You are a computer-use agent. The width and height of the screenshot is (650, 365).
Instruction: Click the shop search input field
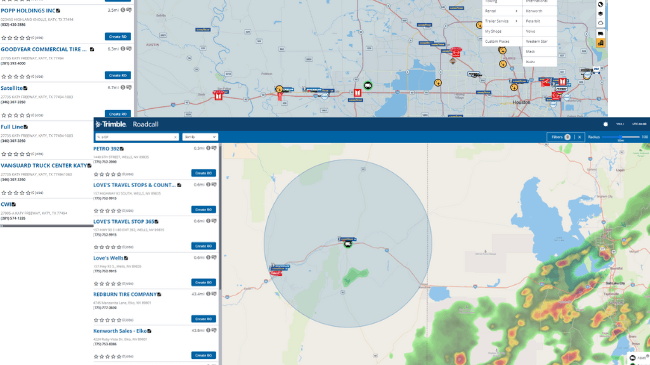tap(137, 137)
